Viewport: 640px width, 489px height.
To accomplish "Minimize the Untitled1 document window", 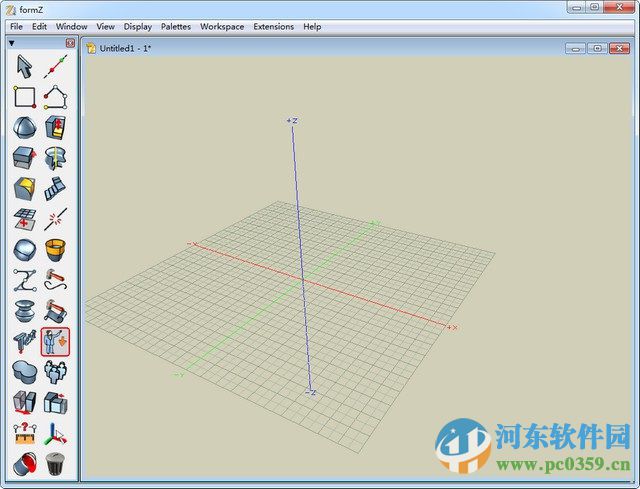I will pos(576,49).
